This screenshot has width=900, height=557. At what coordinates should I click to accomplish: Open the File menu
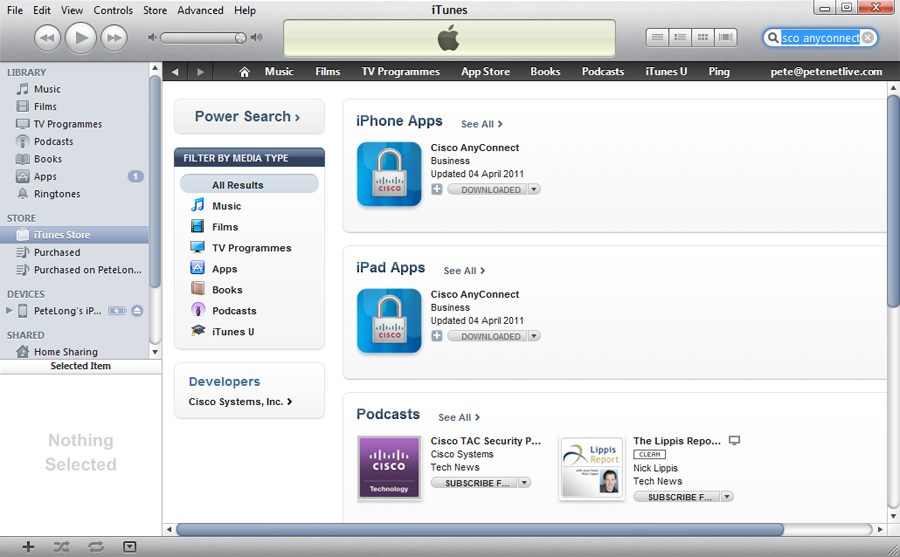pyautogui.click(x=15, y=10)
